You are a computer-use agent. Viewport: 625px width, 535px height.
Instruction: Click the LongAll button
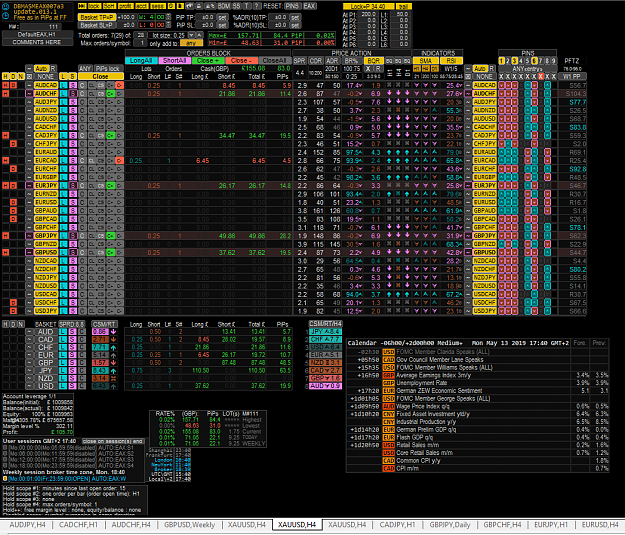click(141, 61)
